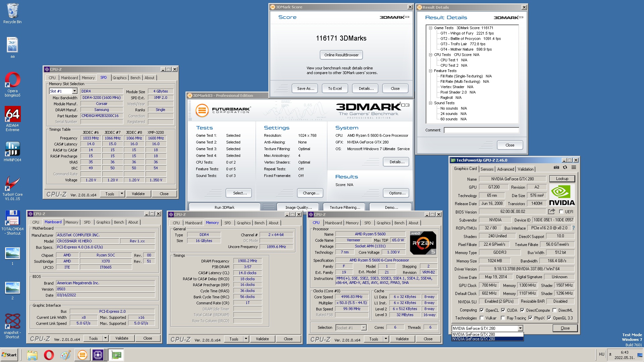Open the Tools dropdown arrow in the CPU-Z Memory window
This screenshot has height=362, width=644.
point(246,339)
